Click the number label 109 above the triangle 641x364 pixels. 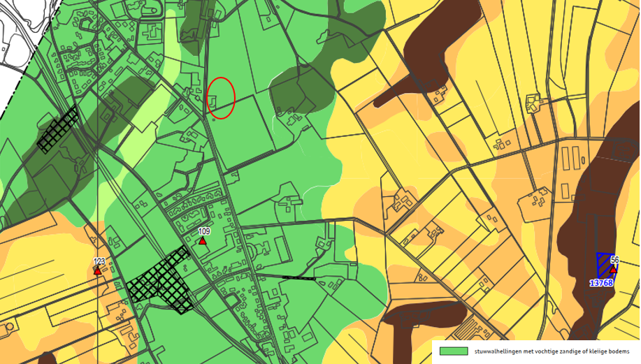click(204, 231)
